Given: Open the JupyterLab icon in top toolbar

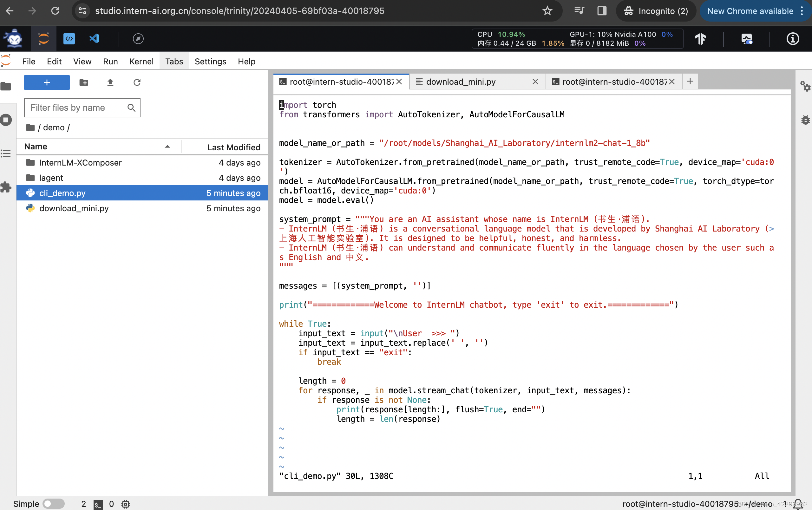Looking at the screenshot, I should pos(43,38).
